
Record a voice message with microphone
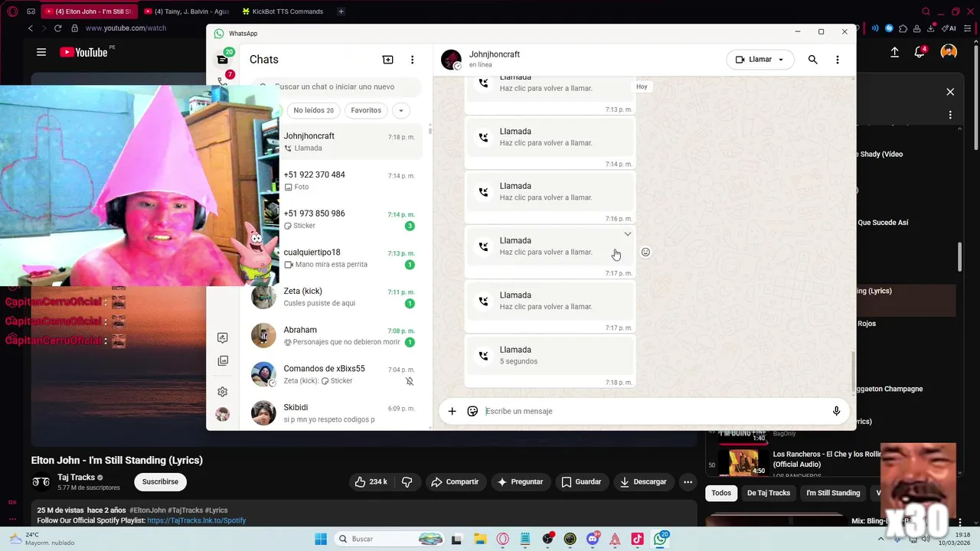pyautogui.click(x=836, y=411)
